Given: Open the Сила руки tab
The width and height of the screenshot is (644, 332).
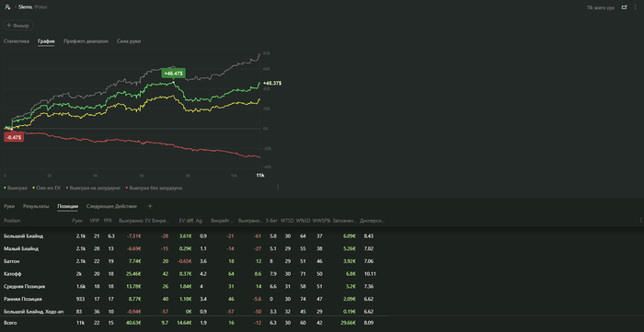Looking at the screenshot, I should 129,41.
